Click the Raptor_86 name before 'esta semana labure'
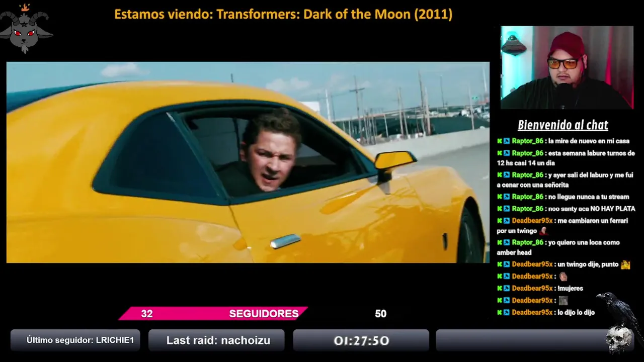The image size is (644, 362). (x=527, y=153)
